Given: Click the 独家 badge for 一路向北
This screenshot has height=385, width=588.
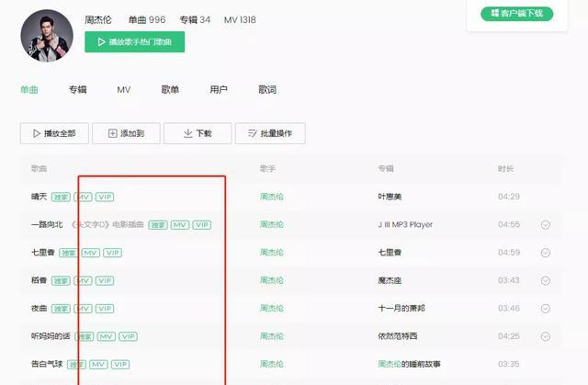Looking at the screenshot, I should pyautogui.click(x=158, y=225).
